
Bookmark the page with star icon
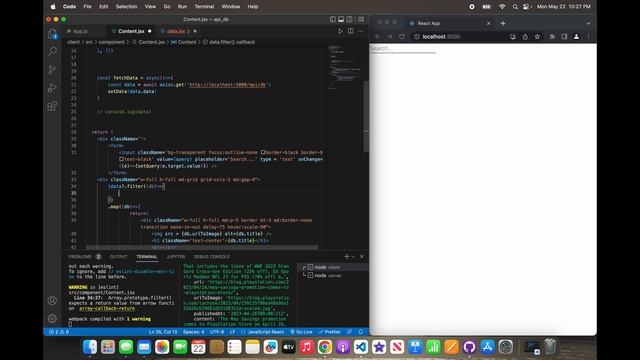coord(537,37)
